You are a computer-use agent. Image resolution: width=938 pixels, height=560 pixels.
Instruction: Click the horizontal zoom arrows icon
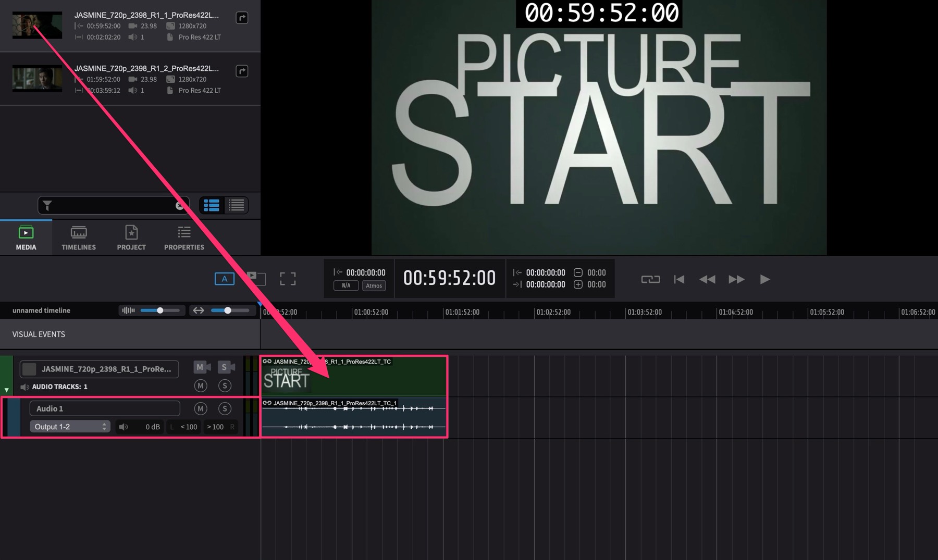(199, 310)
